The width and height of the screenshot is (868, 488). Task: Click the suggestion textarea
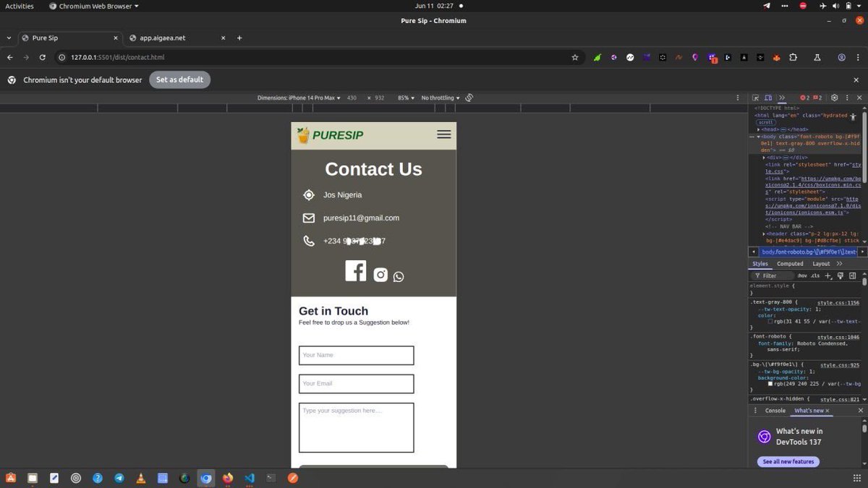click(356, 428)
